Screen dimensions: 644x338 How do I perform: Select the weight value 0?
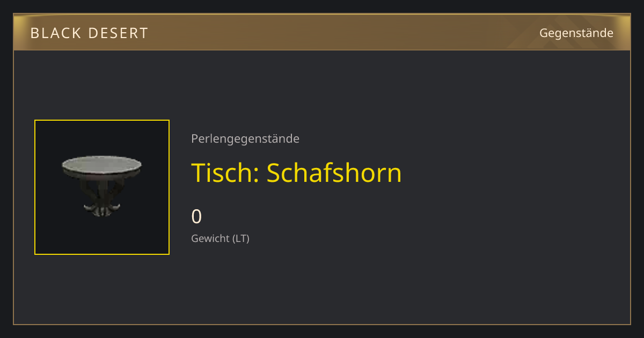click(196, 217)
